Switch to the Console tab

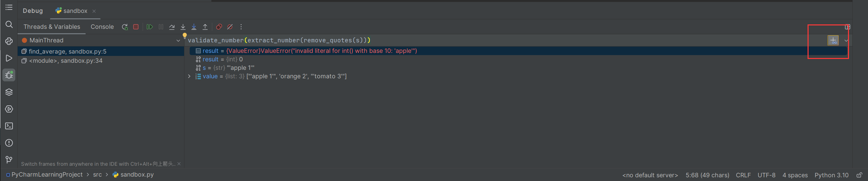[102, 27]
